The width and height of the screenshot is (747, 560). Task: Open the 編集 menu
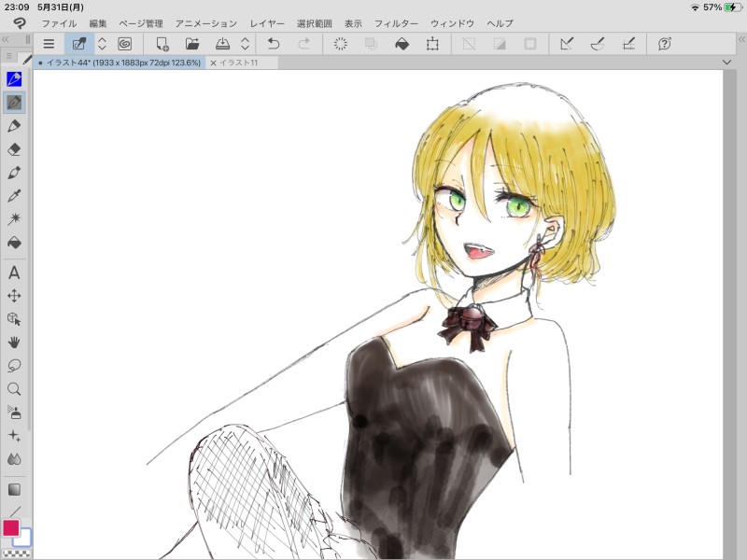tap(98, 23)
